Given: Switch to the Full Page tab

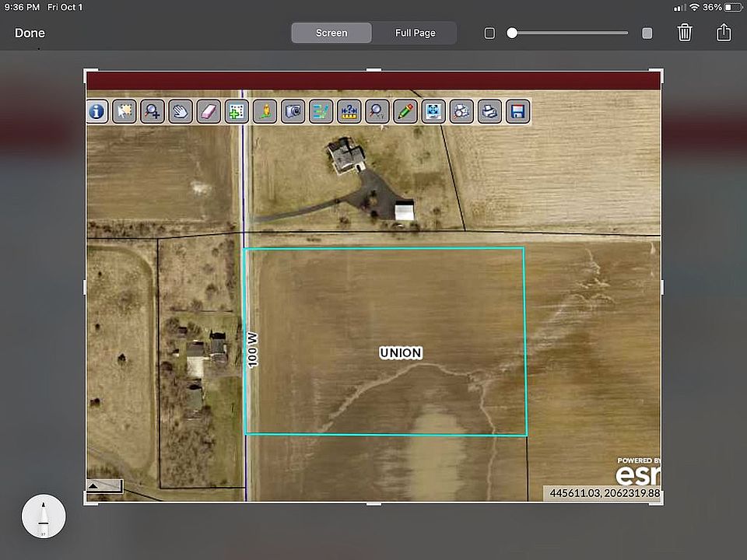Looking at the screenshot, I should point(415,33).
